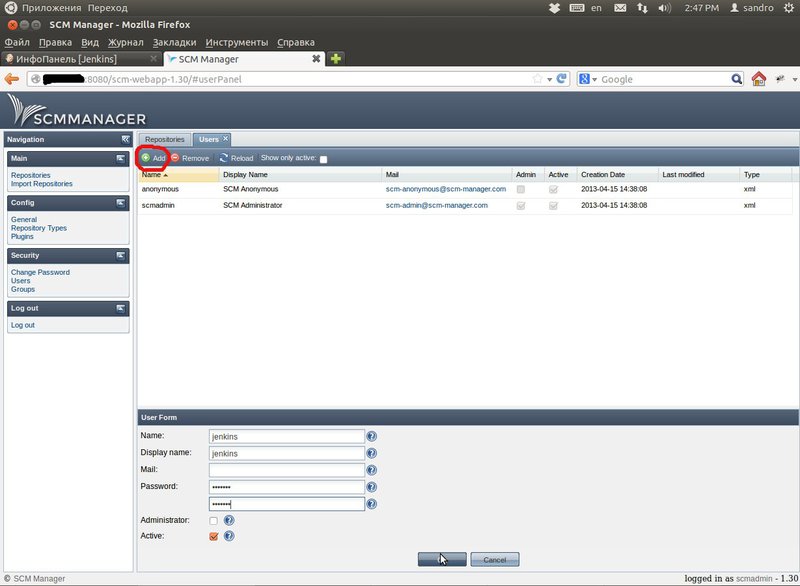Open Plugins link
This screenshot has width=800, height=586.
pos(22,237)
